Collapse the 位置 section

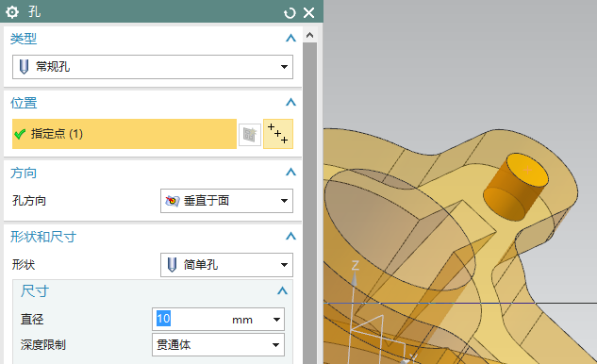click(290, 103)
